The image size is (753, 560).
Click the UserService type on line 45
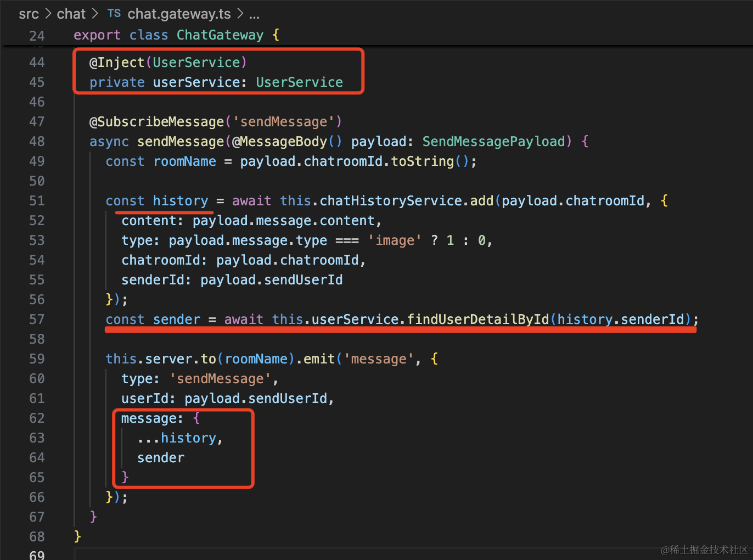click(299, 82)
